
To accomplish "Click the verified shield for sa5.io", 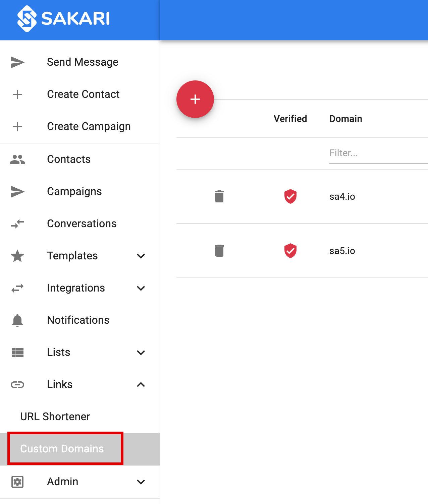I will point(290,251).
